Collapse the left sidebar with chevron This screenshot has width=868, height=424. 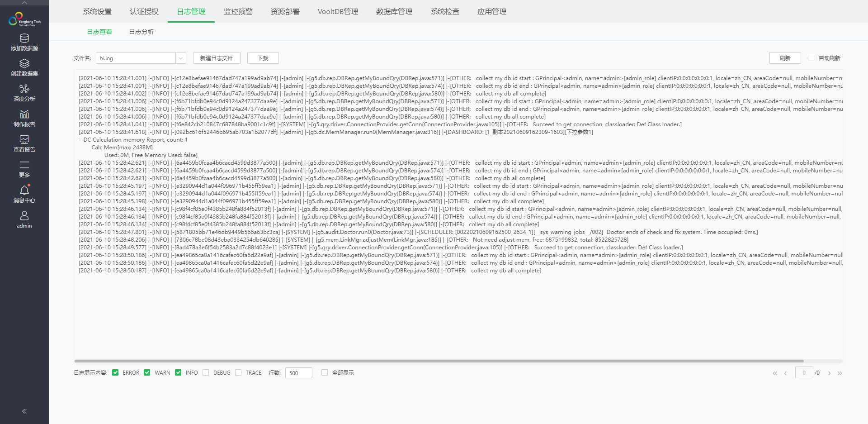coord(24,411)
